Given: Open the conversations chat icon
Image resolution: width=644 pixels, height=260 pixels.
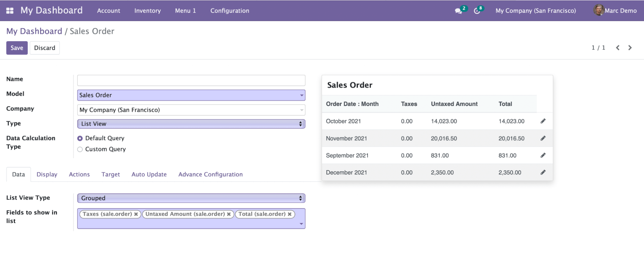Looking at the screenshot, I should click(x=458, y=11).
